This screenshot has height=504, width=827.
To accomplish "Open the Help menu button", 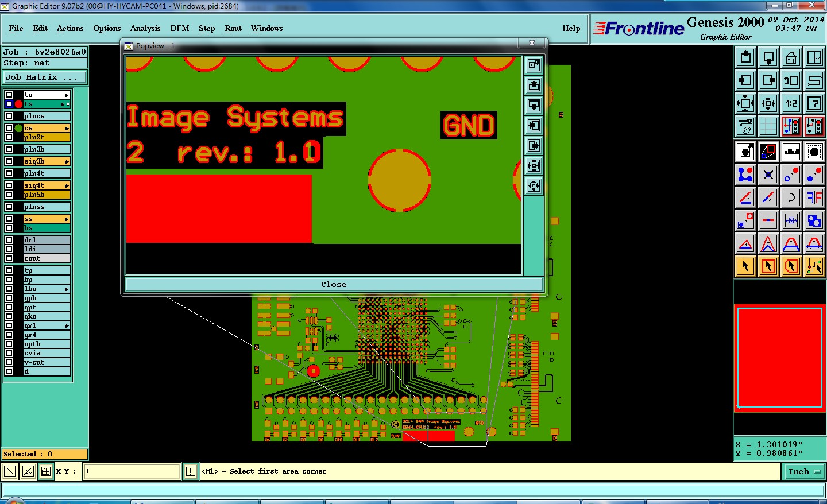I will (x=571, y=29).
